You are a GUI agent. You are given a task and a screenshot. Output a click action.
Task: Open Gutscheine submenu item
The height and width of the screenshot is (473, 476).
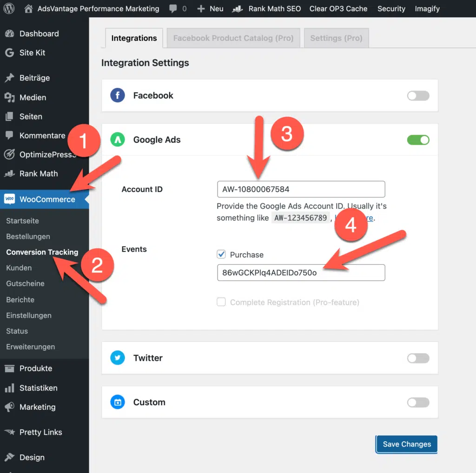[x=25, y=283]
